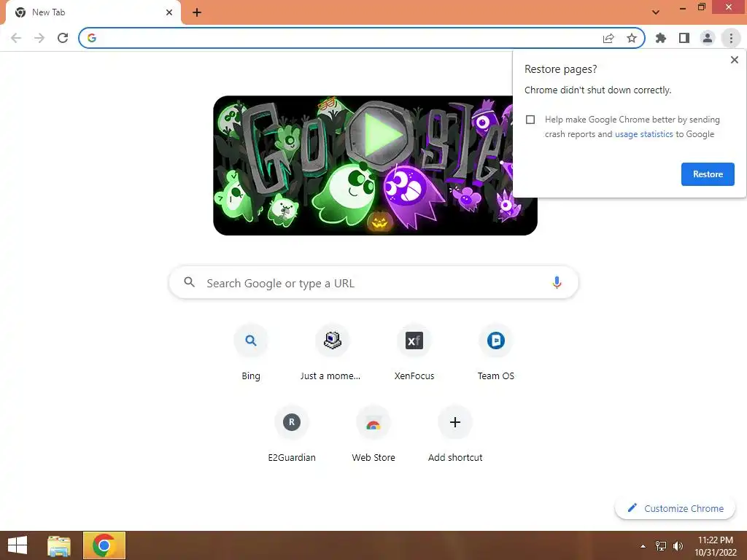Click the pumpkin in the Halloween doodle
The image size is (747, 560).
379,222
